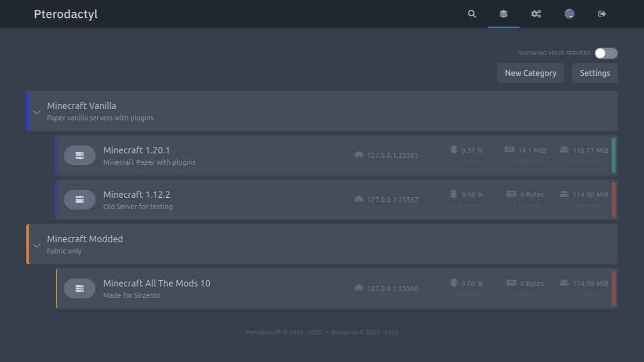Toggle the Showing Your Servers switch

click(606, 53)
